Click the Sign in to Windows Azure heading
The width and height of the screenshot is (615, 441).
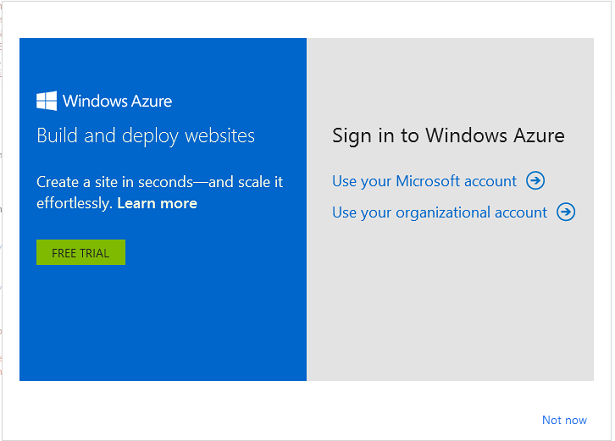point(448,135)
